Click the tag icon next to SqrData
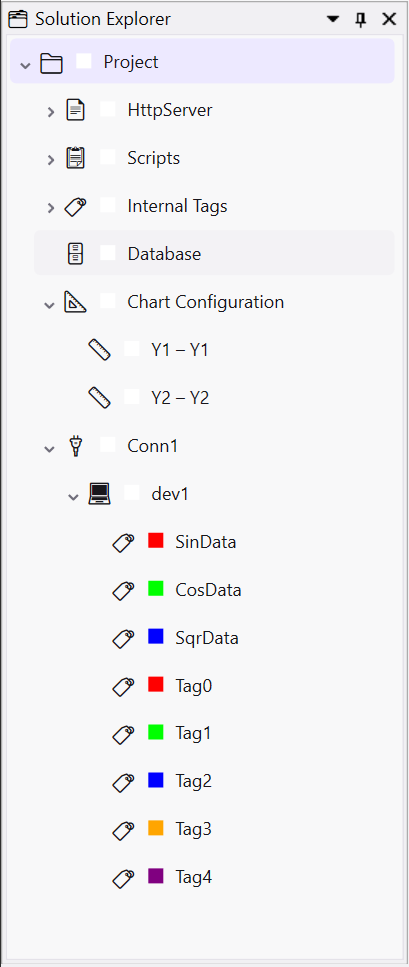 coord(123,639)
